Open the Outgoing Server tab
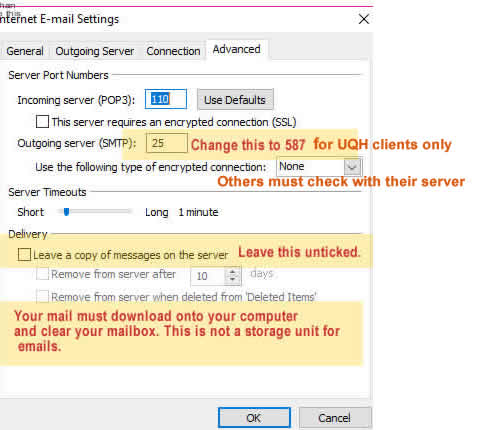479x430 pixels. (95, 51)
